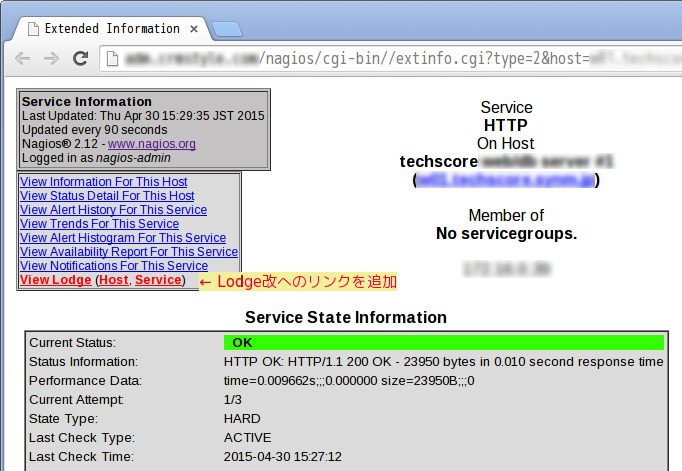Click the Performance Data: label
Viewport: 682px width, 471px height.
coord(86,381)
